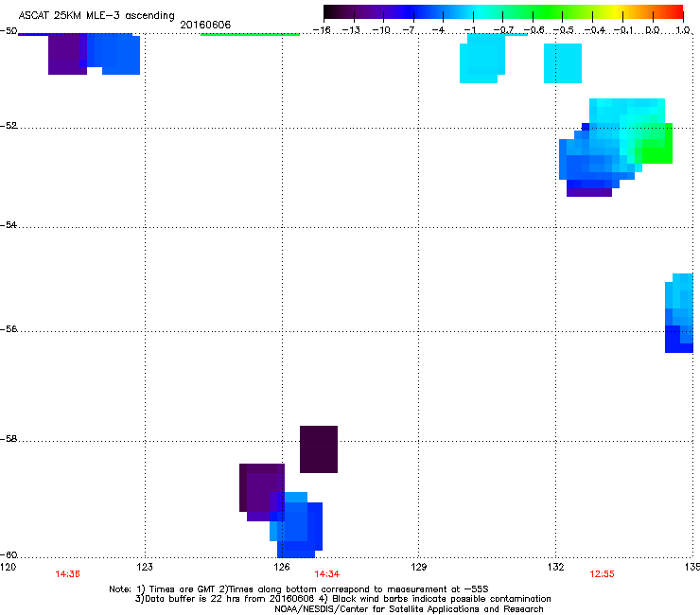Click the color bar label -0.6
Screen dimensions: 700x615
click(x=534, y=30)
